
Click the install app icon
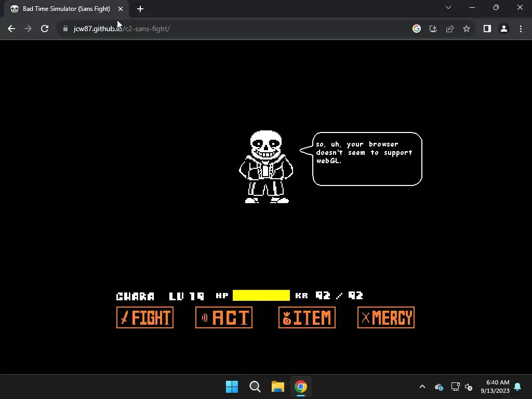tap(433, 29)
